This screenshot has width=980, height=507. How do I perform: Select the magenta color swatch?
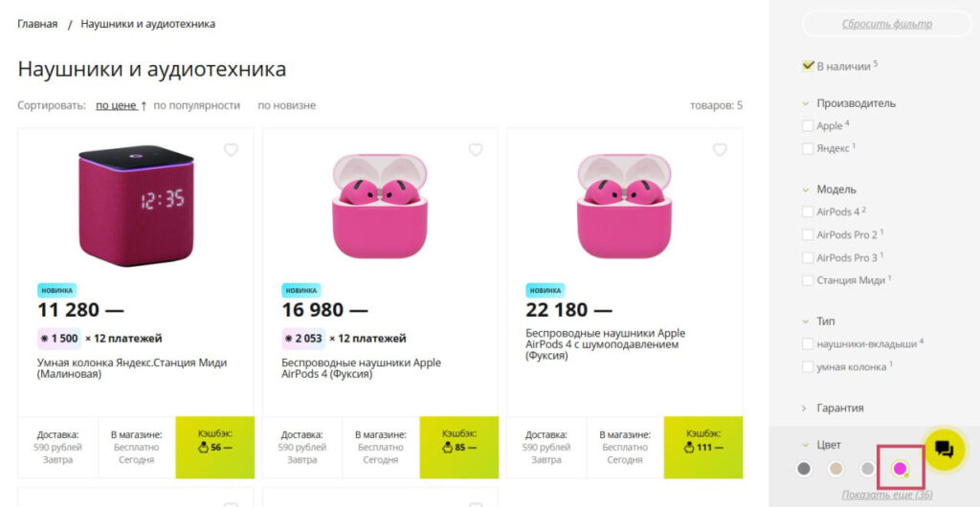pos(900,469)
